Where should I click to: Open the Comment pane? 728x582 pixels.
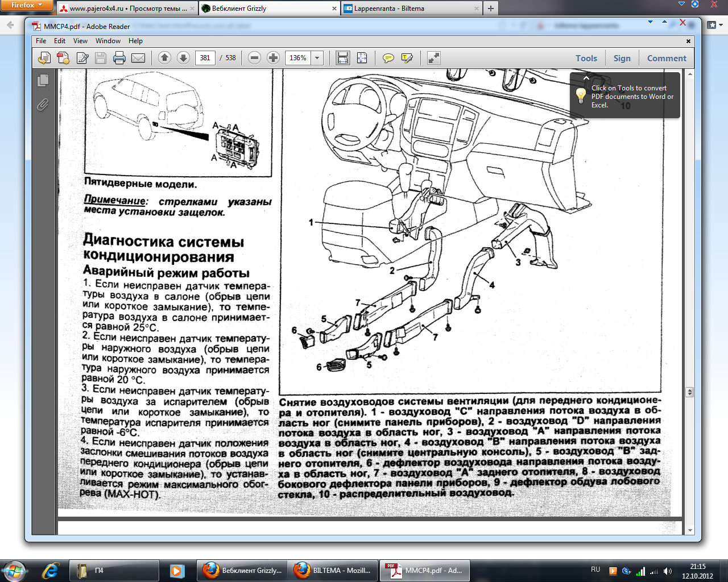coord(667,58)
